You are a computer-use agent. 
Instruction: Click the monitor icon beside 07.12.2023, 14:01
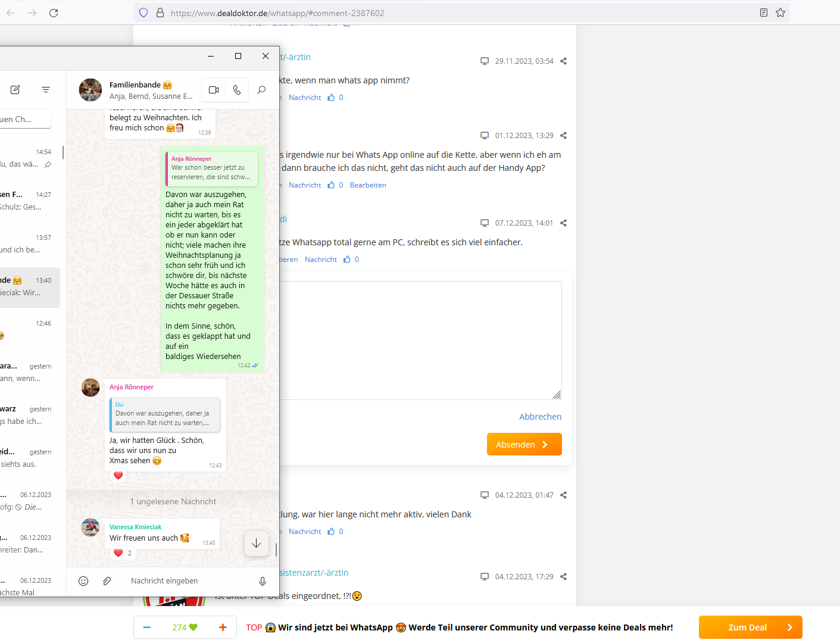485,223
